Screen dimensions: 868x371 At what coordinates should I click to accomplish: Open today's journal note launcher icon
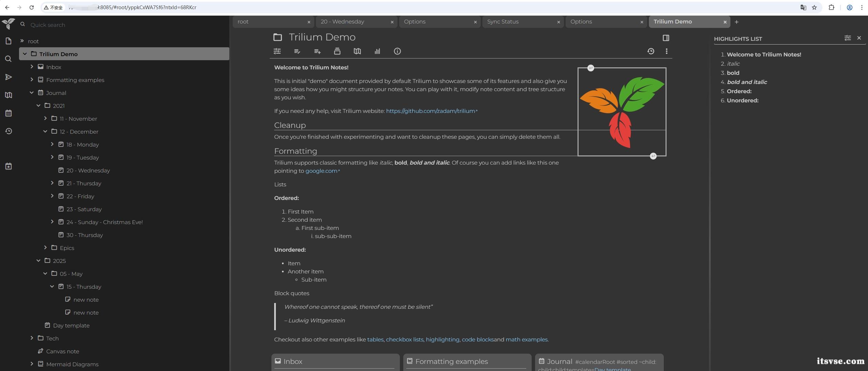point(8,166)
